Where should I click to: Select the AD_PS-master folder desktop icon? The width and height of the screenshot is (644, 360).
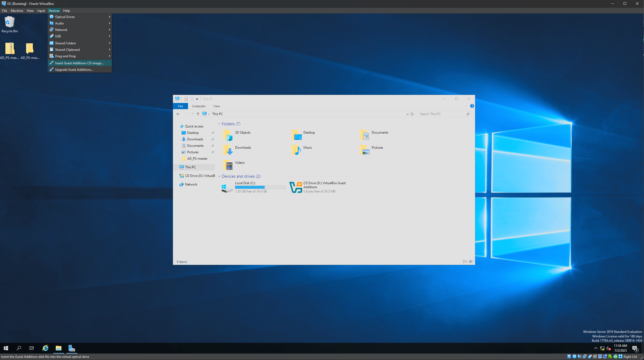pos(30,51)
